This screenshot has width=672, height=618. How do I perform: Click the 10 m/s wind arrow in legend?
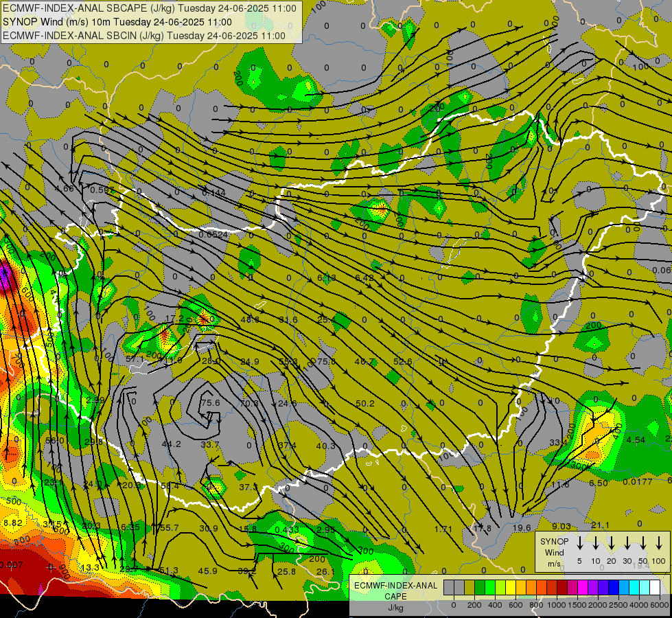(x=595, y=543)
